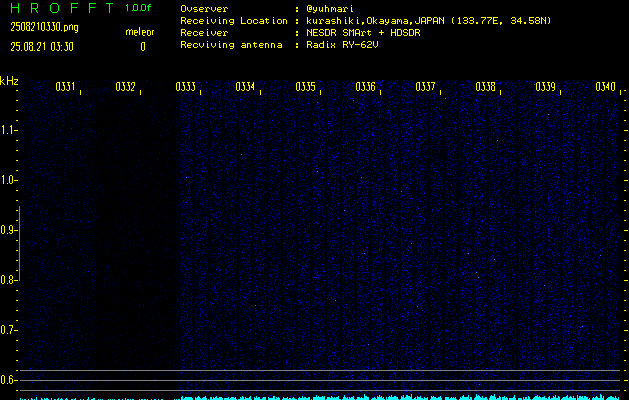Click the 1.1 kHz axis label
This screenshot has height=400, width=629.
7,130
